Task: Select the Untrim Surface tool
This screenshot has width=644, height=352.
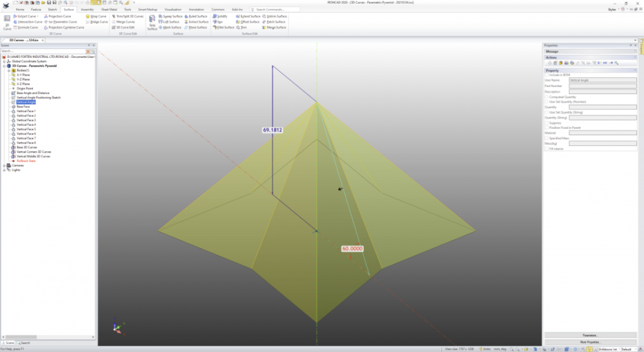Action: coord(275,17)
